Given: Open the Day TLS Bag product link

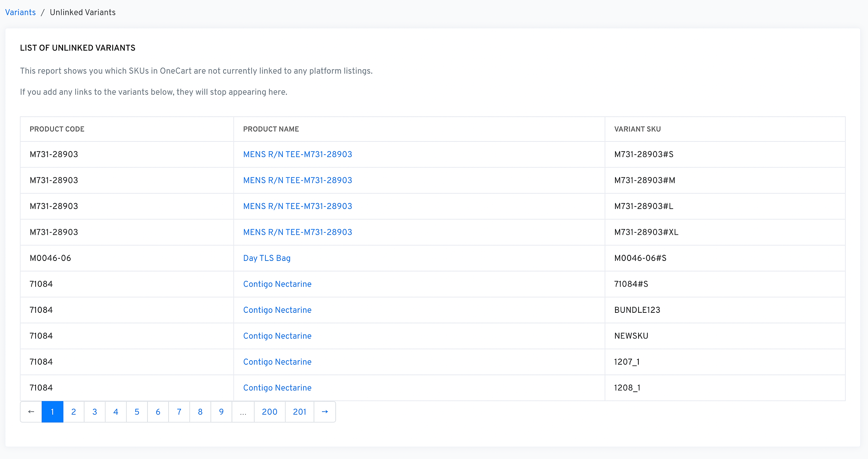Looking at the screenshot, I should (x=267, y=258).
